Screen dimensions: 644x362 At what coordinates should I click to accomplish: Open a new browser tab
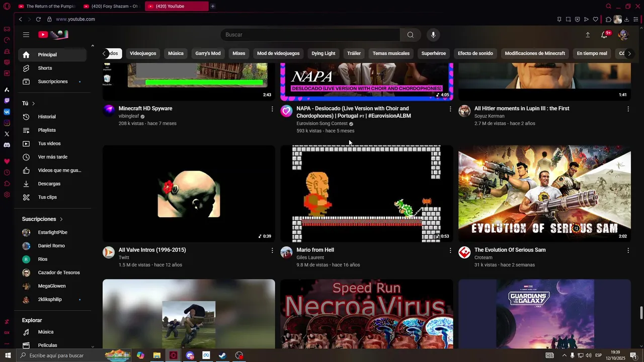point(213,6)
